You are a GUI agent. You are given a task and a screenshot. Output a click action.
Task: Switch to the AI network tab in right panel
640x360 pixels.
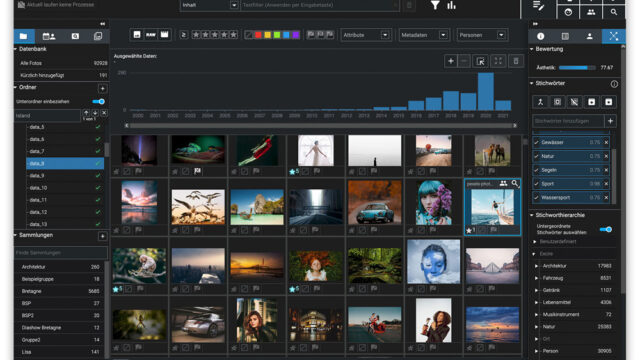[x=613, y=36]
